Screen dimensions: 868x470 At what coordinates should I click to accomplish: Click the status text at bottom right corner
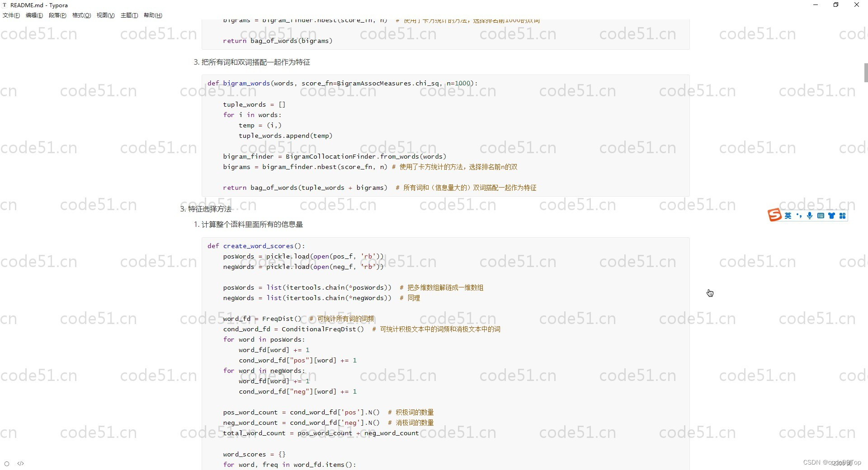pos(842,463)
